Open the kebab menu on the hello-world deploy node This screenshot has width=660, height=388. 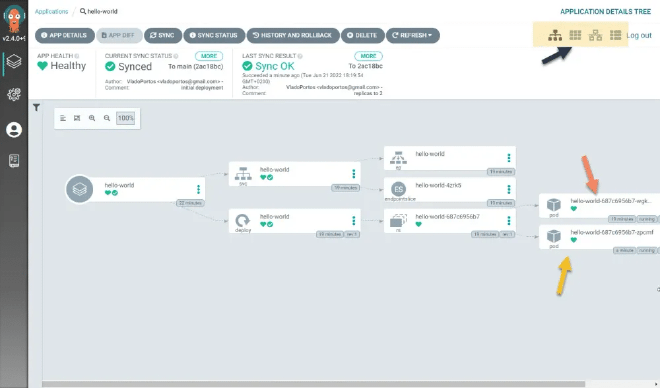pos(354,221)
